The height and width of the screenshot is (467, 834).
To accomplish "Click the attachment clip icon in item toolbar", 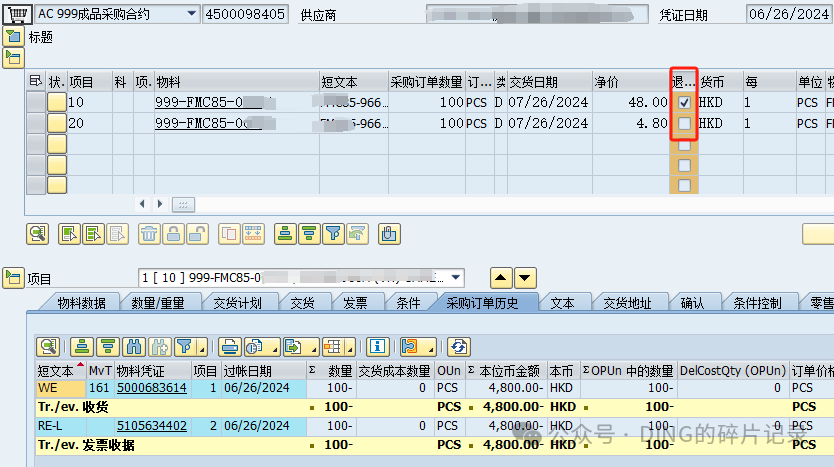I will click(389, 234).
